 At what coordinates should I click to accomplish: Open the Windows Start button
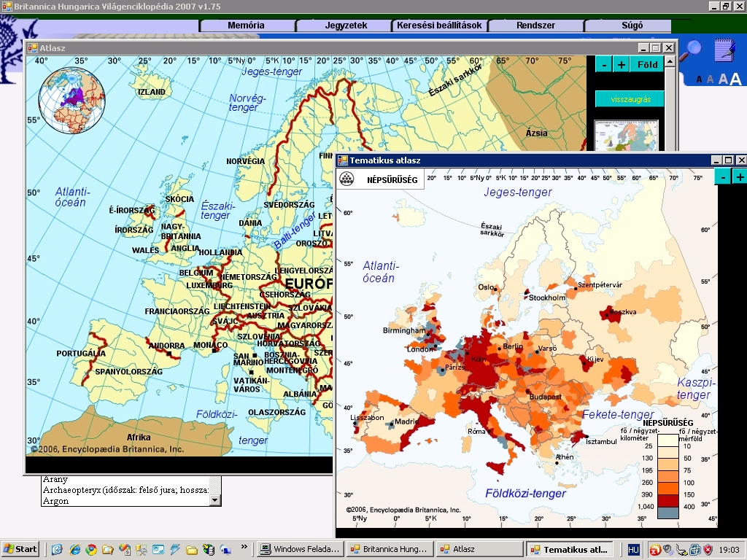[20, 549]
